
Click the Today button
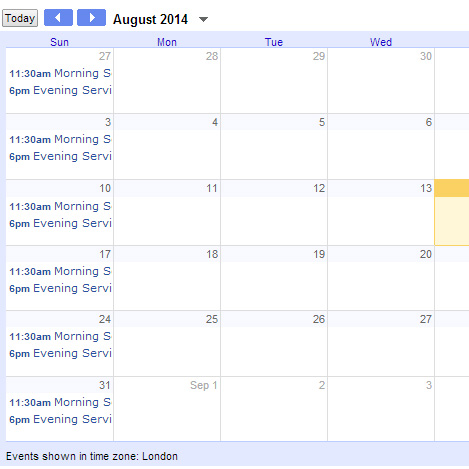pos(20,18)
